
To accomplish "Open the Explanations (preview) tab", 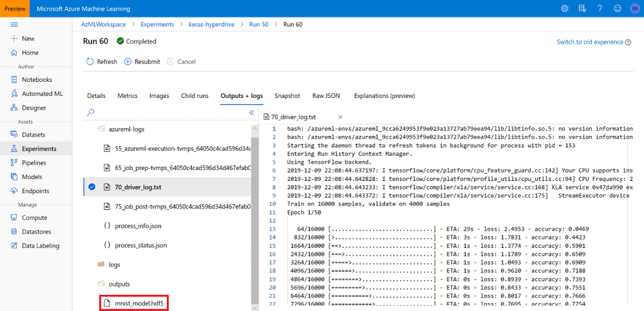I will pos(384,95).
